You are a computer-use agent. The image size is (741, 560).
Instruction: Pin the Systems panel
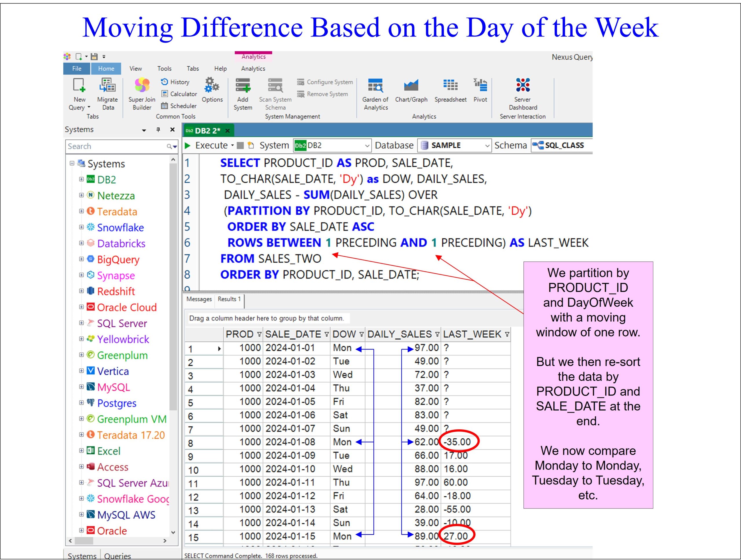[x=158, y=129]
